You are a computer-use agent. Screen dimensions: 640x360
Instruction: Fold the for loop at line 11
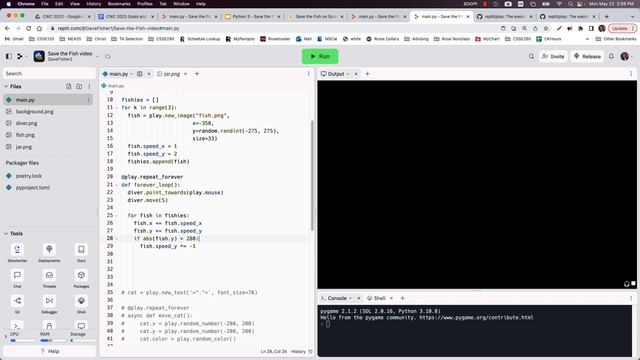coord(117,108)
